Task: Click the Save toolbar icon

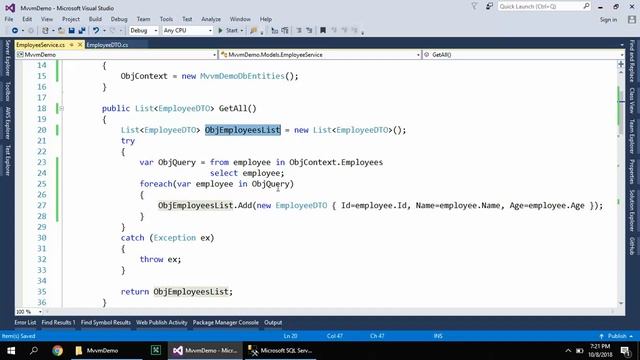Action: tap(71, 31)
